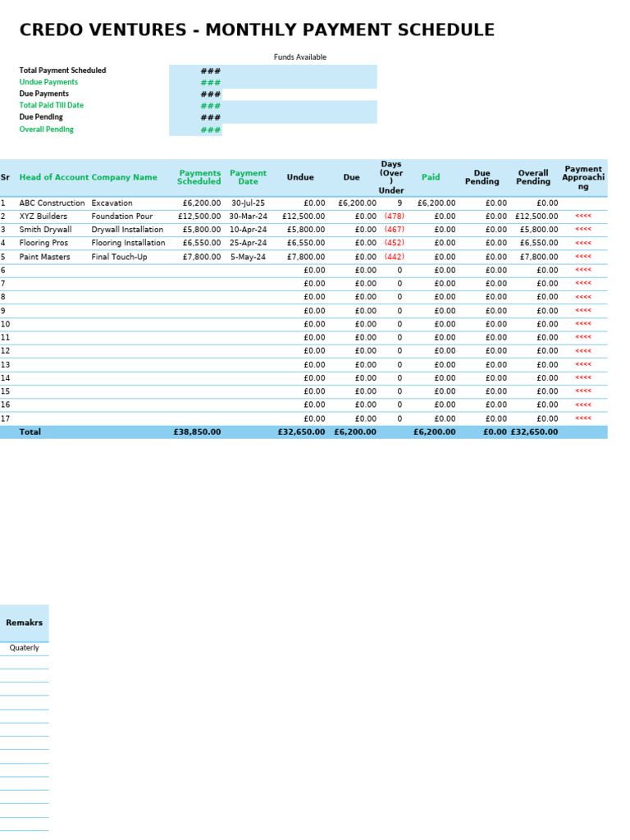Select the Undue Payments label
The image size is (630, 840).
point(48,82)
